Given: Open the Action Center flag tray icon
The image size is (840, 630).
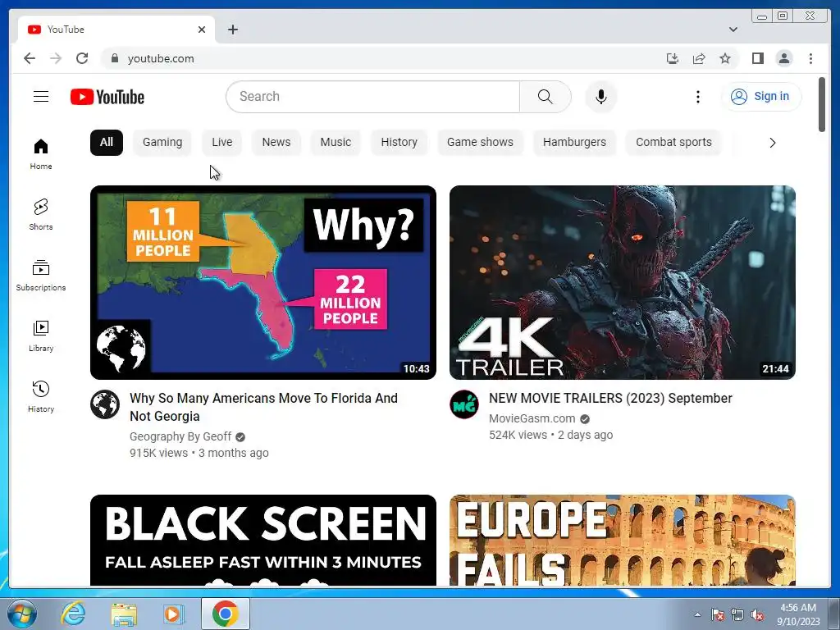Looking at the screenshot, I should (718, 615).
